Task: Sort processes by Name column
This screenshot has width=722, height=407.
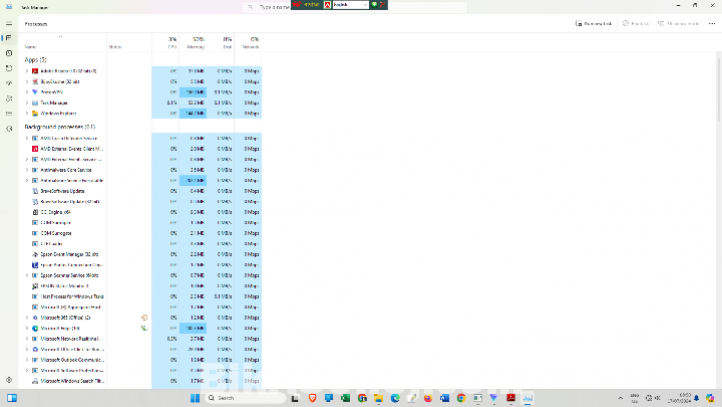Action: (x=30, y=47)
